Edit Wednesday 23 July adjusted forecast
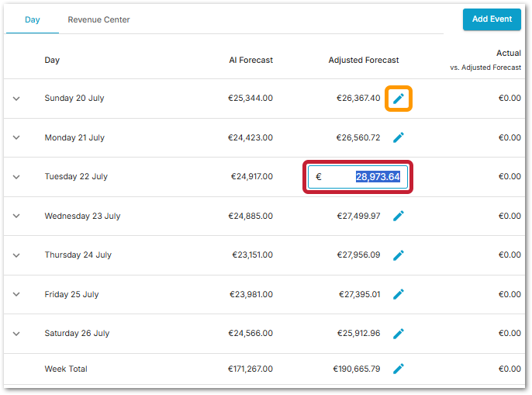 click(x=399, y=216)
